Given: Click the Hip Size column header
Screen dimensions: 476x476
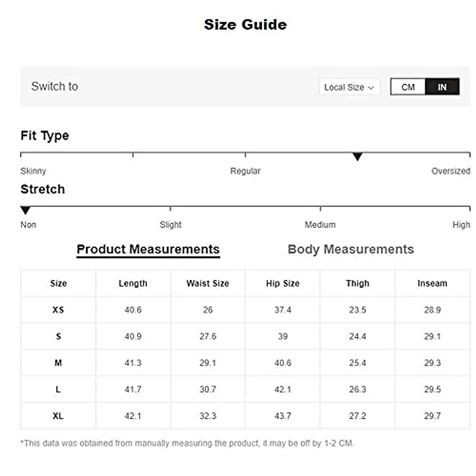Looking at the screenshot, I should tap(282, 283).
